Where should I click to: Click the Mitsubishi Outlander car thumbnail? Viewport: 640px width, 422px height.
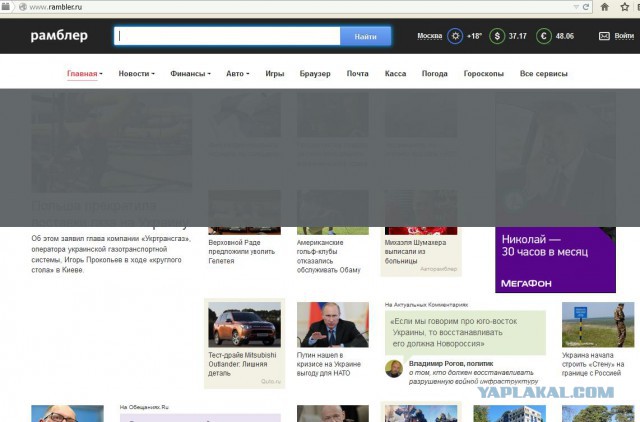[x=244, y=324]
